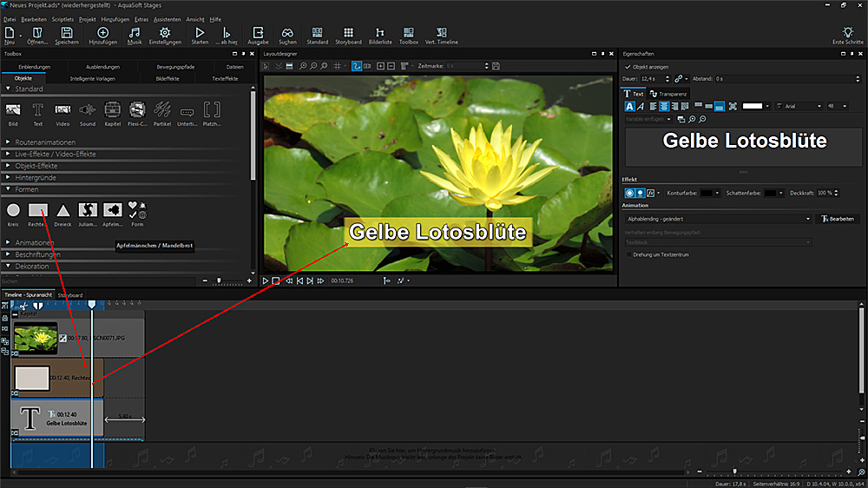The height and width of the screenshot is (488, 868).
Task: Switch to the Transparenz tab
Action: click(x=668, y=93)
